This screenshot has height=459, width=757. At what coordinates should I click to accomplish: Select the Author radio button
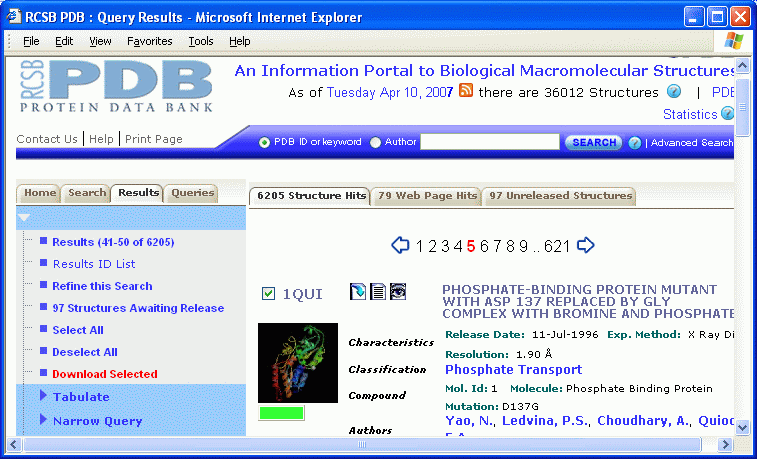tap(375, 142)
